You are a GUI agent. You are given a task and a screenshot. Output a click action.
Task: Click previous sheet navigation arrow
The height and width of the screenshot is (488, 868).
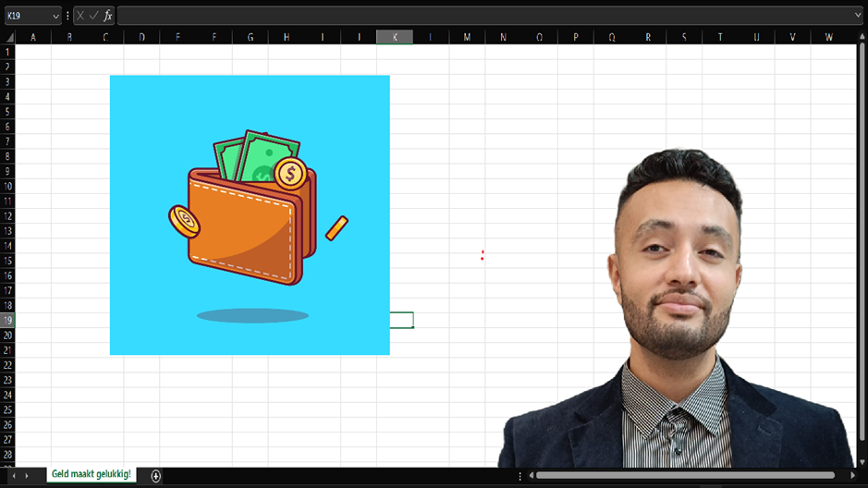tap(13, 475)
